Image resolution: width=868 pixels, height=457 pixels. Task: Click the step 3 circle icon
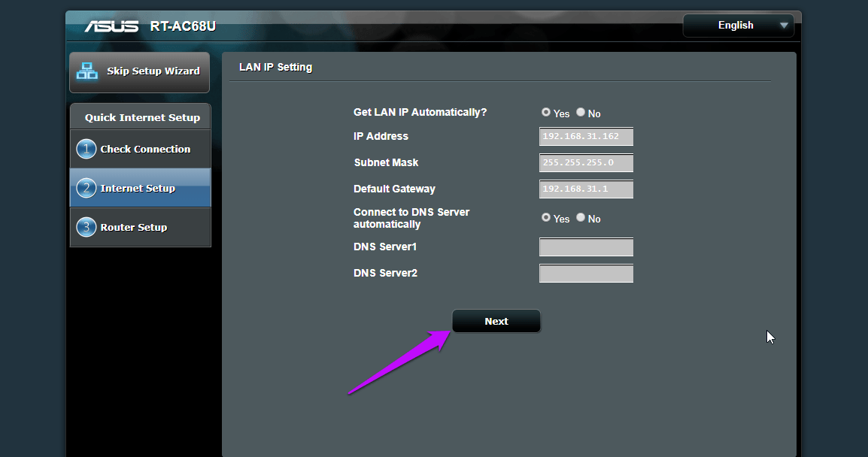click(x=86, y=227)
